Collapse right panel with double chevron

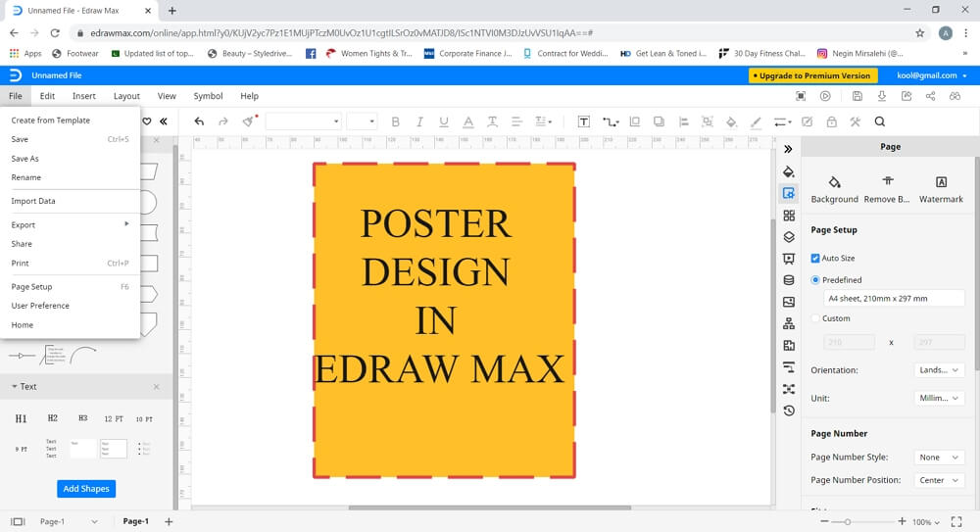[788, 149]
